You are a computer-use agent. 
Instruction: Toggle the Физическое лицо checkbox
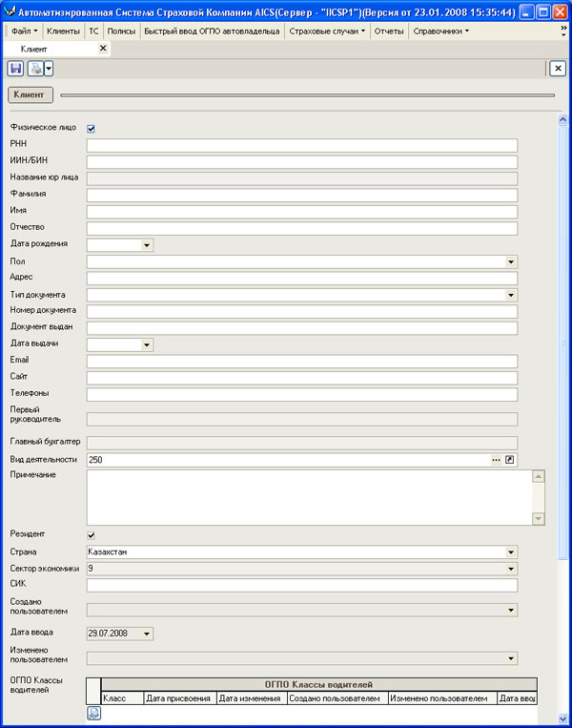tap(92, 129)
